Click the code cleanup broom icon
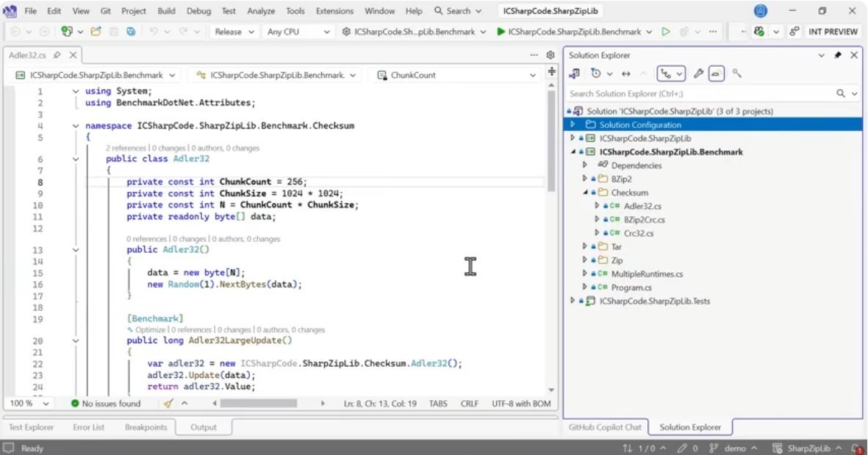Viewport: 868px width, 455px height. pos(168,404)
